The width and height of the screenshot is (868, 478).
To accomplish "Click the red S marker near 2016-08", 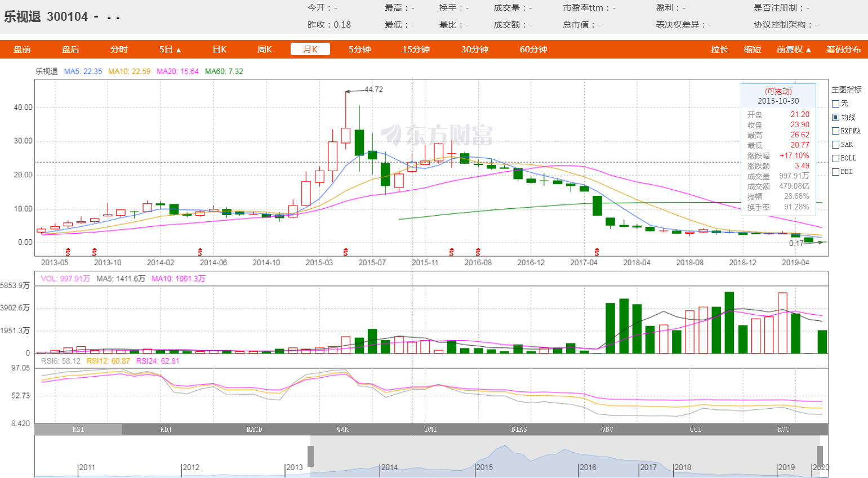I will click(x=478, y=252).
